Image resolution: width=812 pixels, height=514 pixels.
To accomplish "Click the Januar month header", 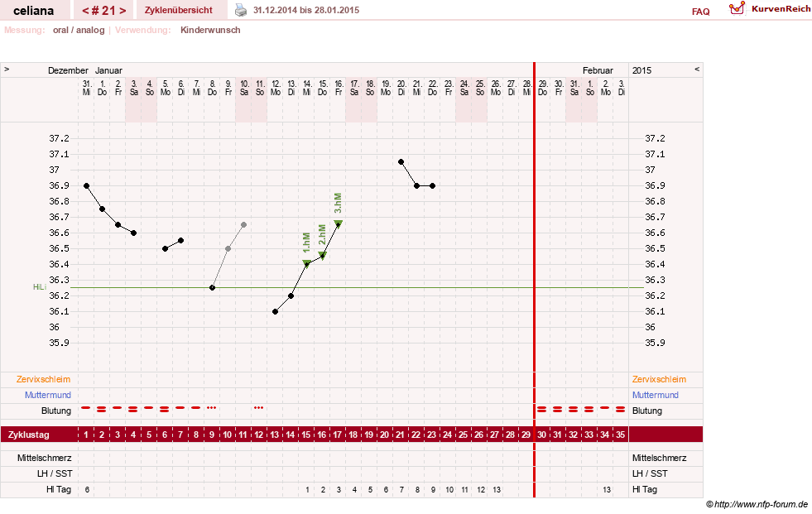I will pos(108,70).
